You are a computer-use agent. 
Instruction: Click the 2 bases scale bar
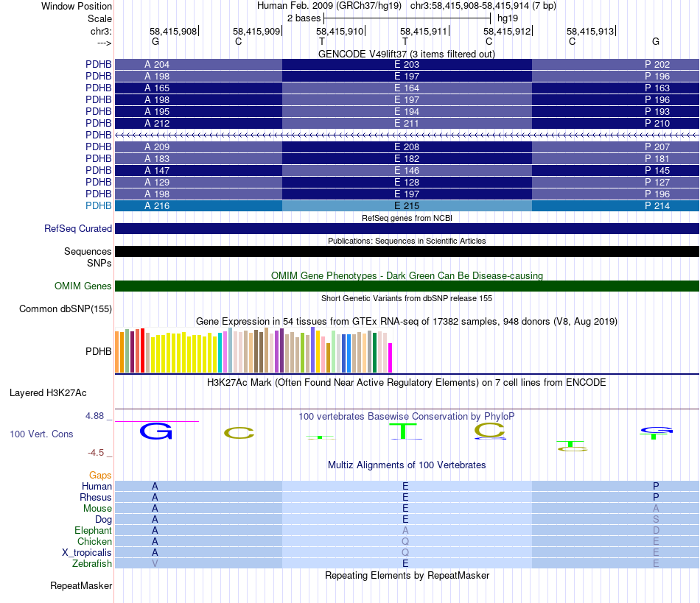pos(407,18)
